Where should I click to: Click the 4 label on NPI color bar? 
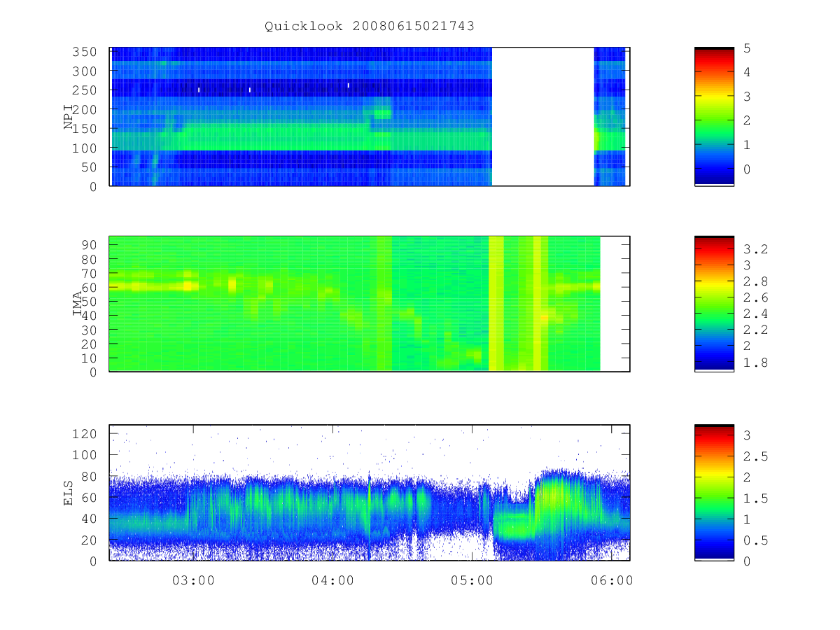[748, 72]
